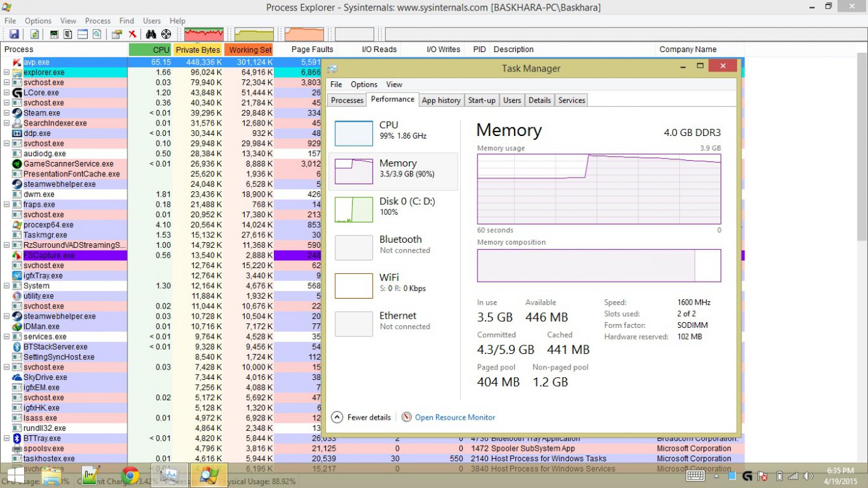Switch to Task Manager's Processes tab
Viewport: 868px width, 488px height.
(x=347, y=100)
